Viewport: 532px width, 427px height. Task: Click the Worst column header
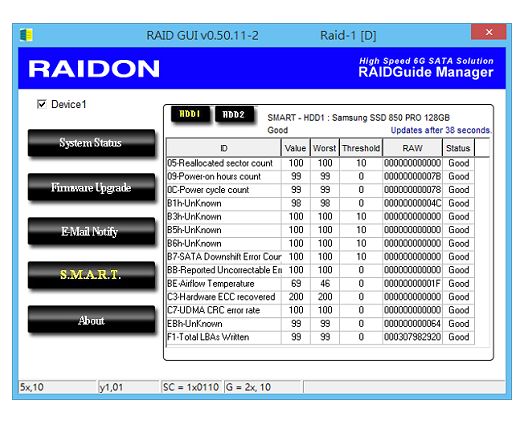[325, 148]
